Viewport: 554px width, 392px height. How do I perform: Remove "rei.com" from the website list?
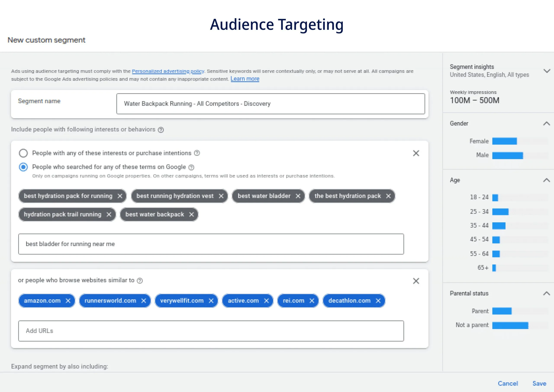click(312, 300)
